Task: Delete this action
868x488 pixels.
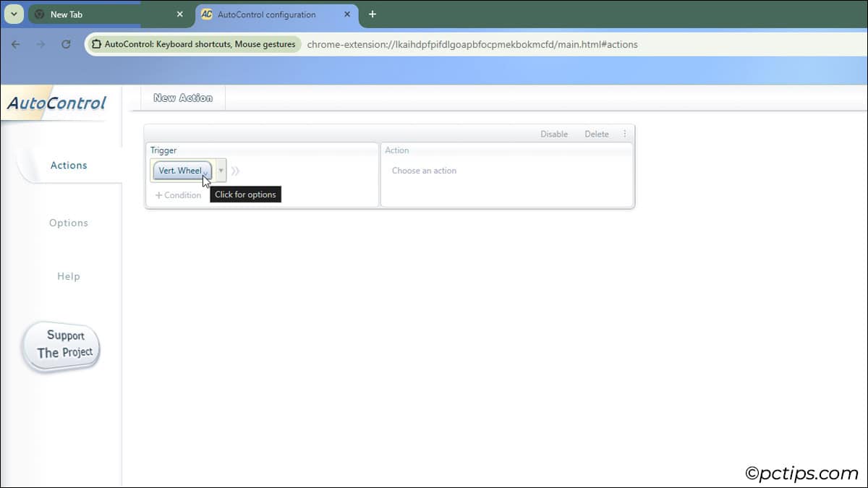Action: point(597,134)
